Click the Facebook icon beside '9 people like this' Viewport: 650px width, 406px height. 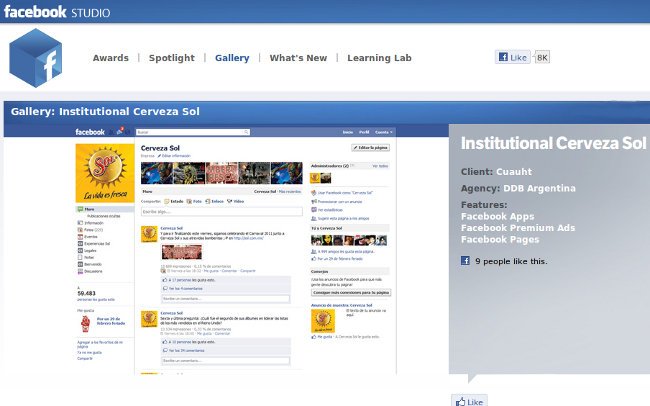pos(465,261)
